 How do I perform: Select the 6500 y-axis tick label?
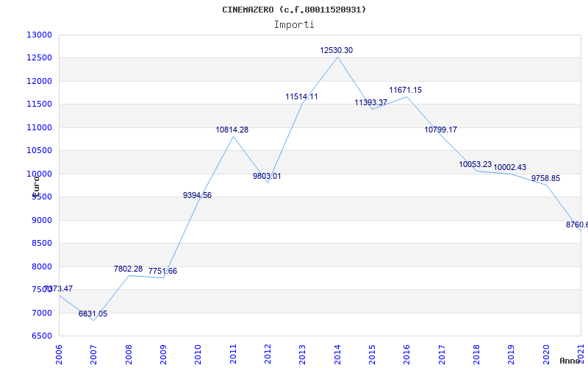click(41, 336)
